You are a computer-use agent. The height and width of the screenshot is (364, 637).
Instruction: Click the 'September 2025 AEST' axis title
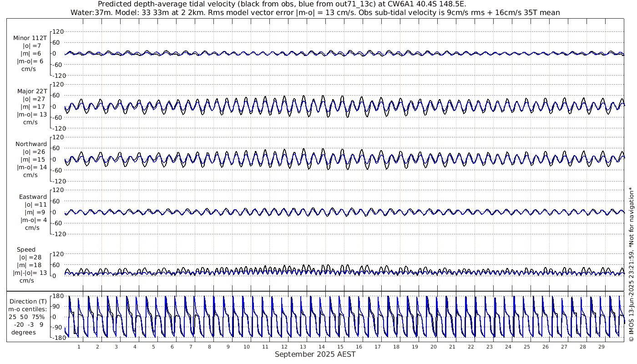pos(315,354)
